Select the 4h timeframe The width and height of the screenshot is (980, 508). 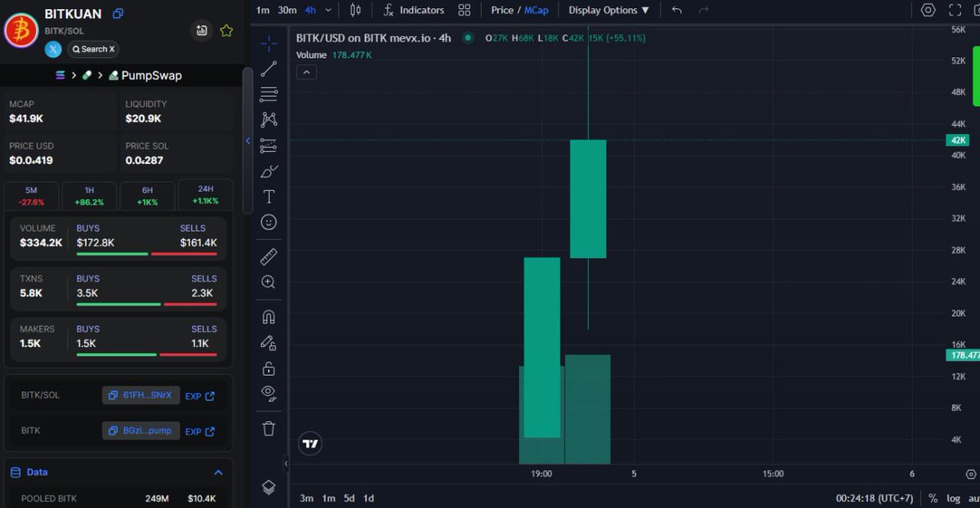click(x=310, y=10)
